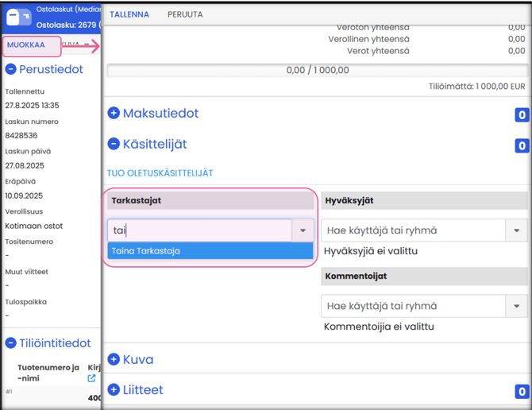Collapse the Perustiedot section
This screenshot has width=532, height=410.
11,70
